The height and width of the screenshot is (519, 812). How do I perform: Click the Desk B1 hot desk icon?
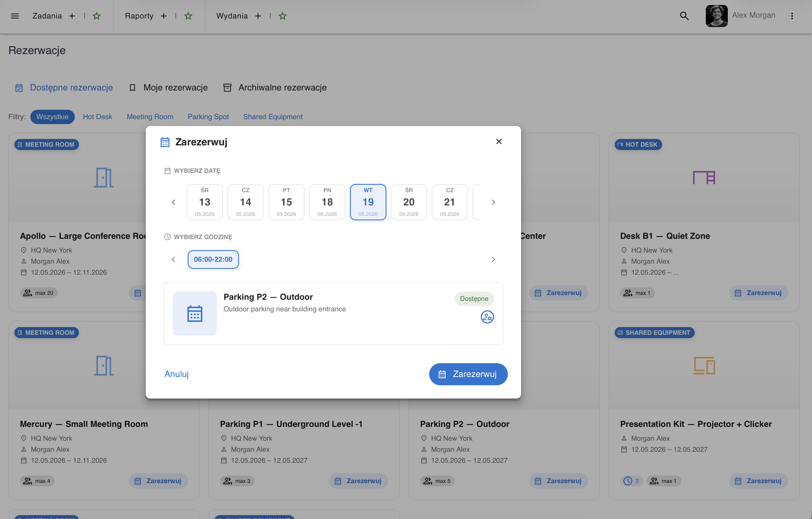704,178
